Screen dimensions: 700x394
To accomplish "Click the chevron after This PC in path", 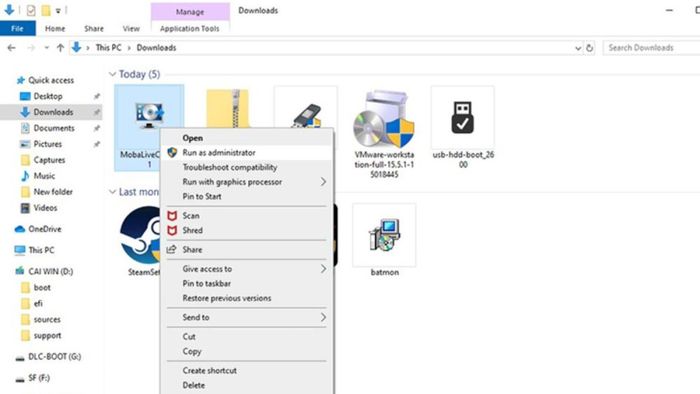I will [129, 48].
